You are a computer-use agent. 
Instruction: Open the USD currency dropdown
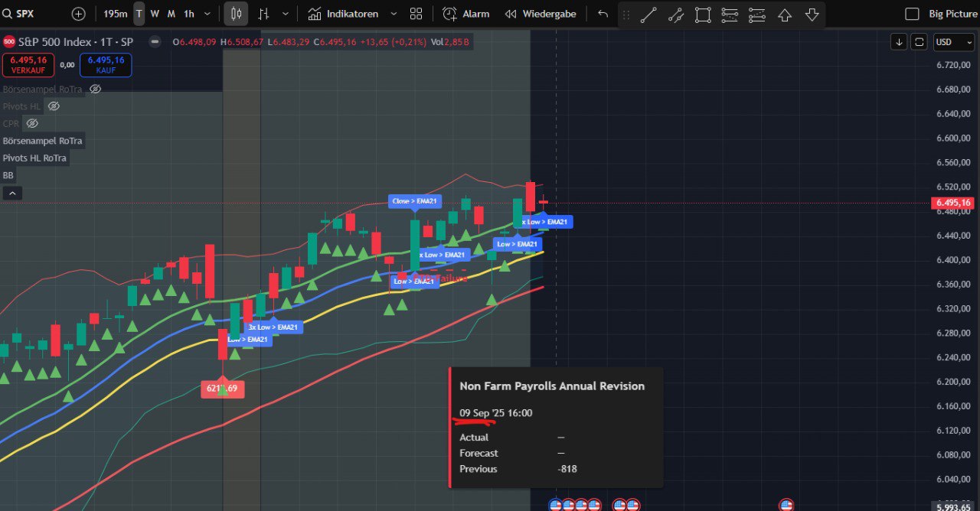pyautogui.click(x=952, y=42)
